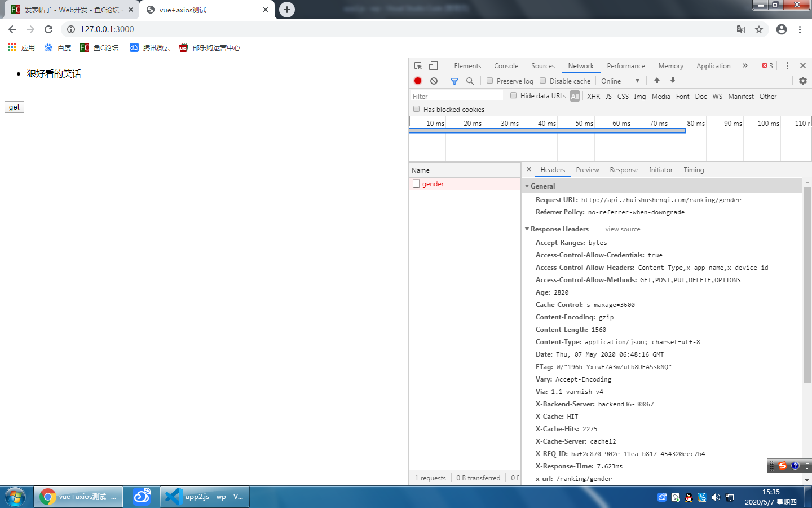
Task: Open the Weiyun cloud taskbar icon
Action: point(142,497)
